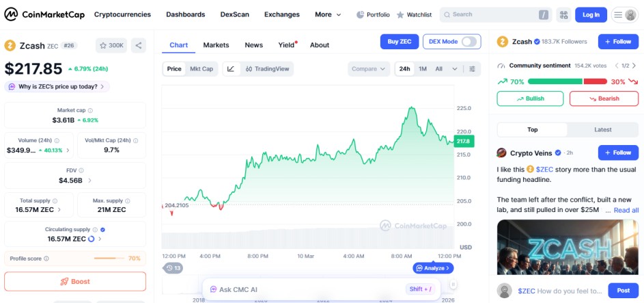Open the Cryptocurrencies menu
The width and height of the screenshot is (644, 303).
pos(122,14)
